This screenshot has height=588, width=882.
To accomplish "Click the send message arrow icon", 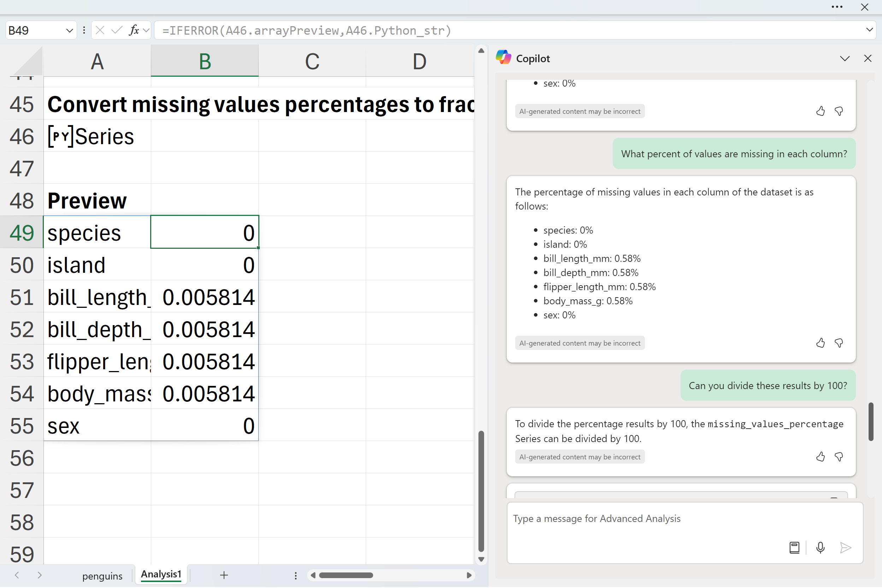I will 845,548.
